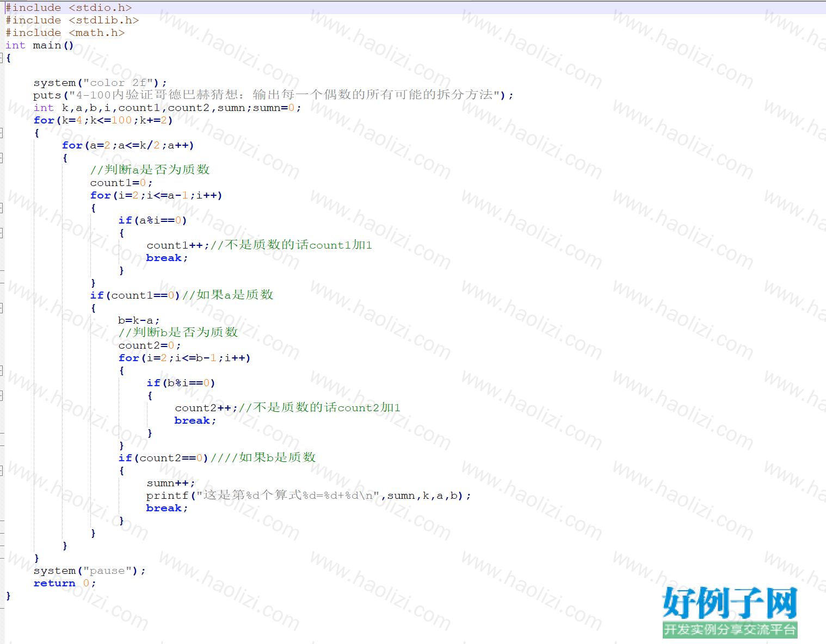Click the sumn=0; initialization
The height and width of the screenshot is (644, 826).
click(x=277, y=108)
